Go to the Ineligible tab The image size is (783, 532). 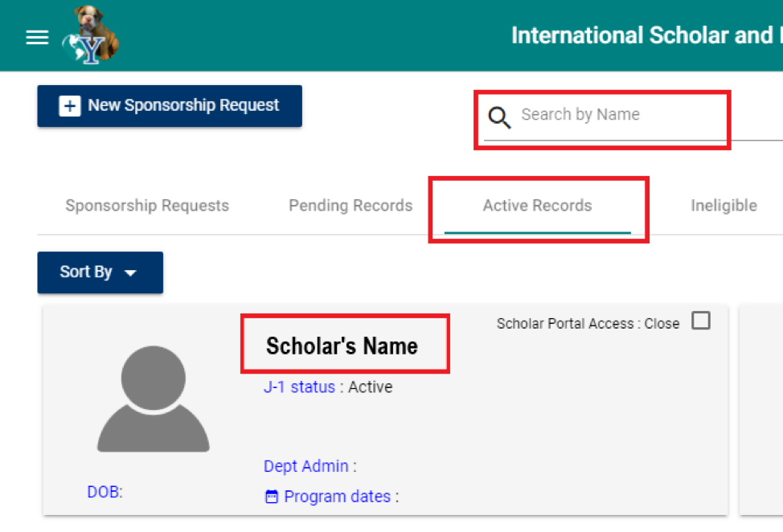click(724, 206)
